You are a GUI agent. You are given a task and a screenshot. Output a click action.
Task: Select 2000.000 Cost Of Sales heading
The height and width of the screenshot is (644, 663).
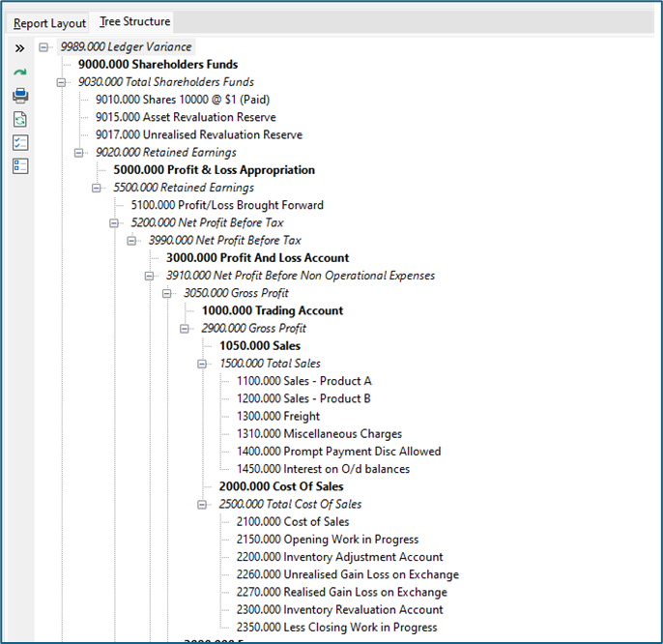coord(281,487)
